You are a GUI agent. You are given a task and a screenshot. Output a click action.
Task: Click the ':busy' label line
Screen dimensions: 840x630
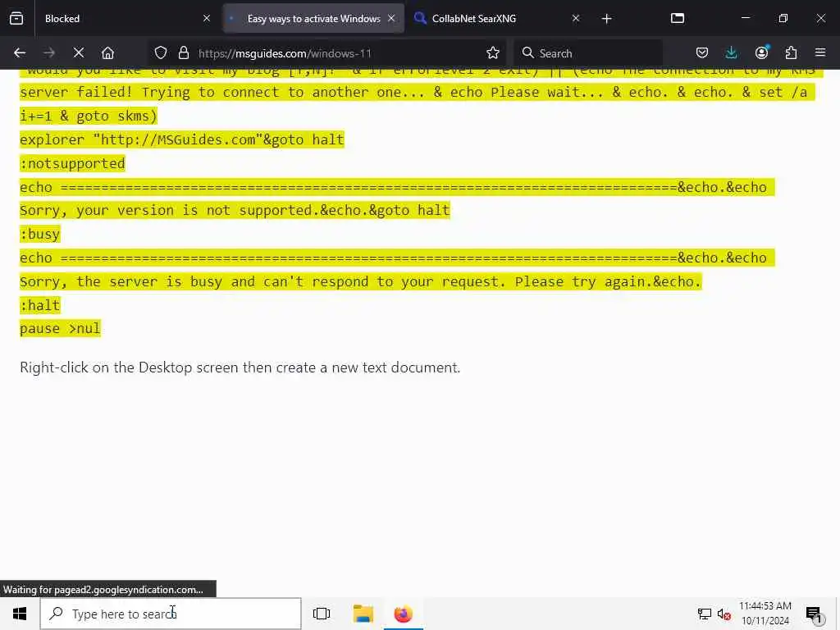40,234
